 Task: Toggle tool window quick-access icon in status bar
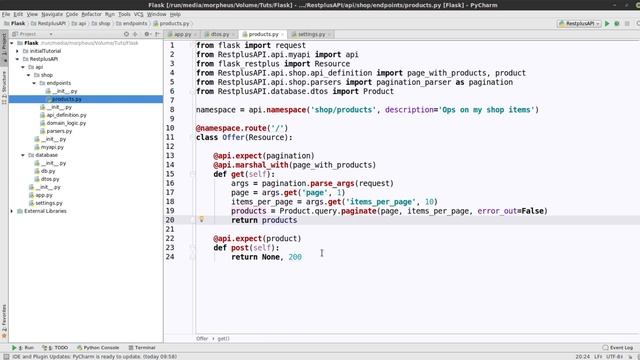pos(6,356)
